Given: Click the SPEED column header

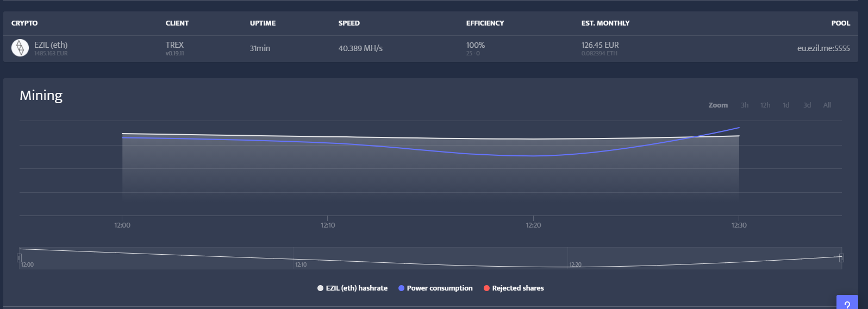Looking at the screenshot, I should (349, 23).
